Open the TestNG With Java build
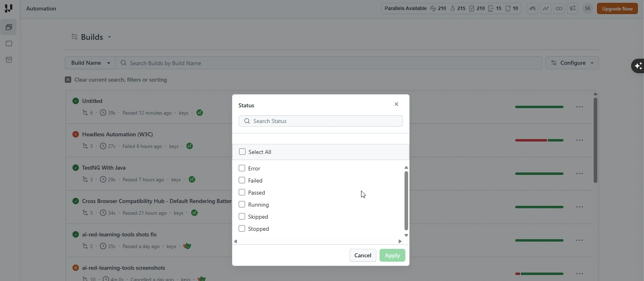Image resolution: width=644 pixels, height=281 pixels. (104, 168)
